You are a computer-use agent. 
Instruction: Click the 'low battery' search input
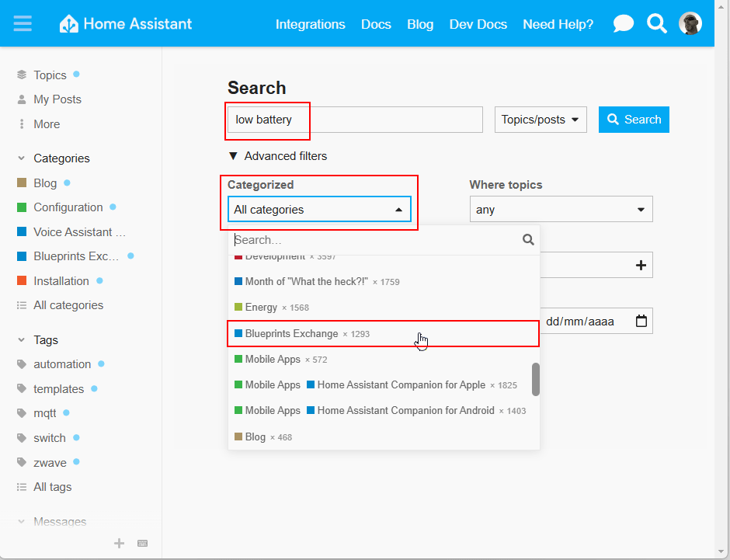353,120
